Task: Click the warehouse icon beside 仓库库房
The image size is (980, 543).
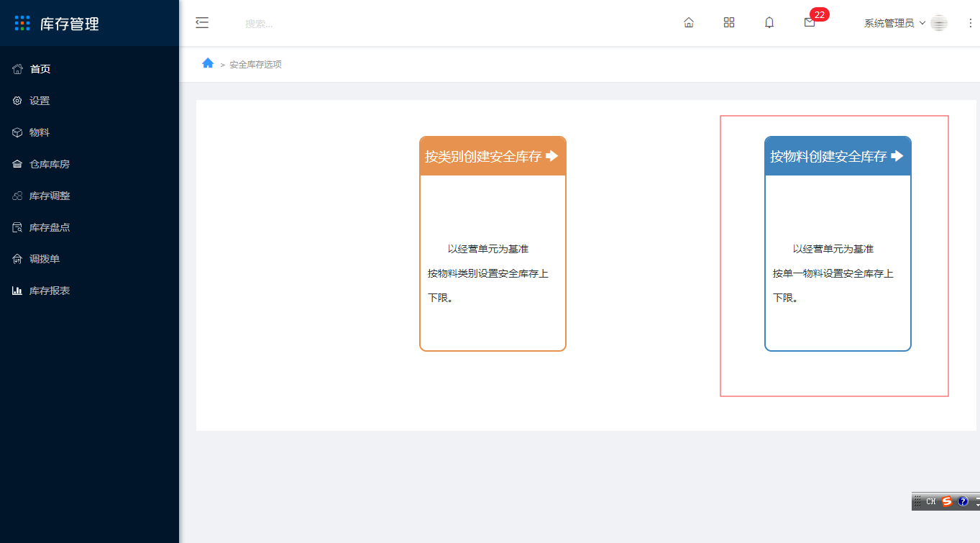Action: tap(17, 164)
